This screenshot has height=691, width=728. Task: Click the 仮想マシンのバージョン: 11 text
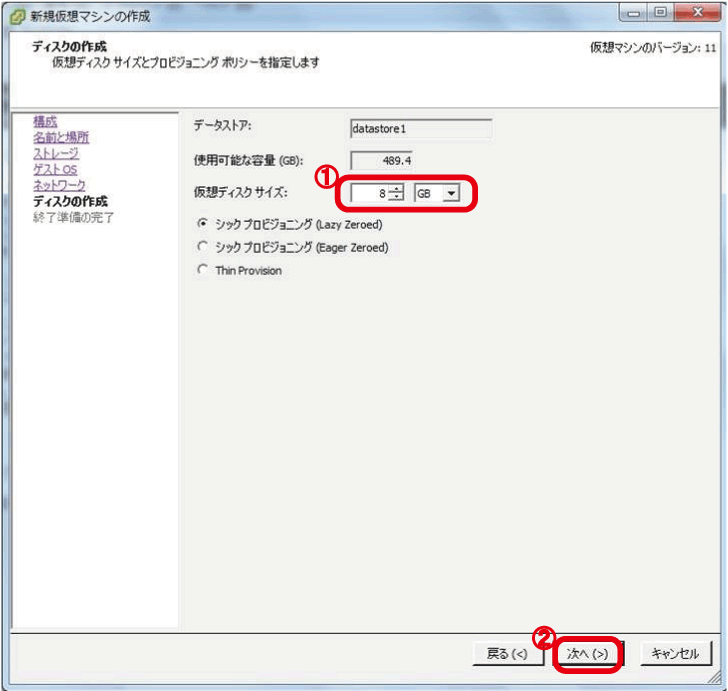click(653, 48)
